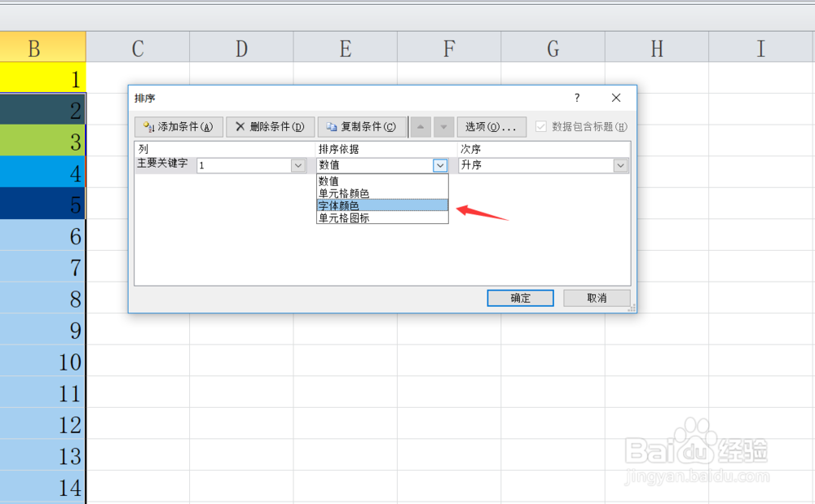Select 字体颜色 in the dropdown list
815x504 pixels.
382,205
